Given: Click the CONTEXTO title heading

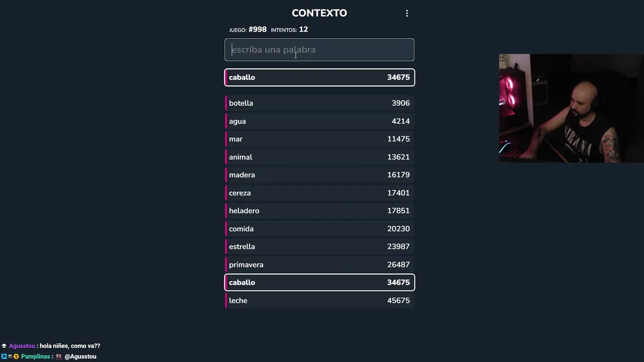Looking at the screenshot, I should 319,13.
